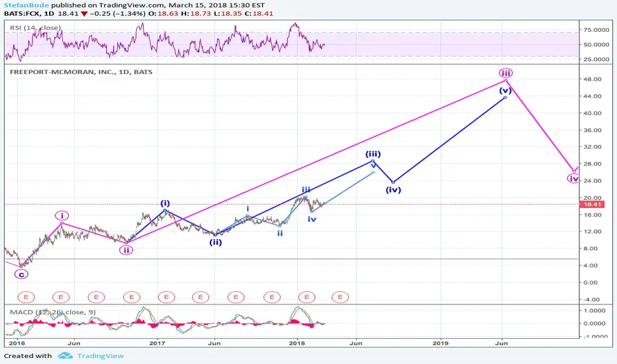Click the pink circled iv wave label
This screenshot has height=364, width=617.
[x=574, y=179]
